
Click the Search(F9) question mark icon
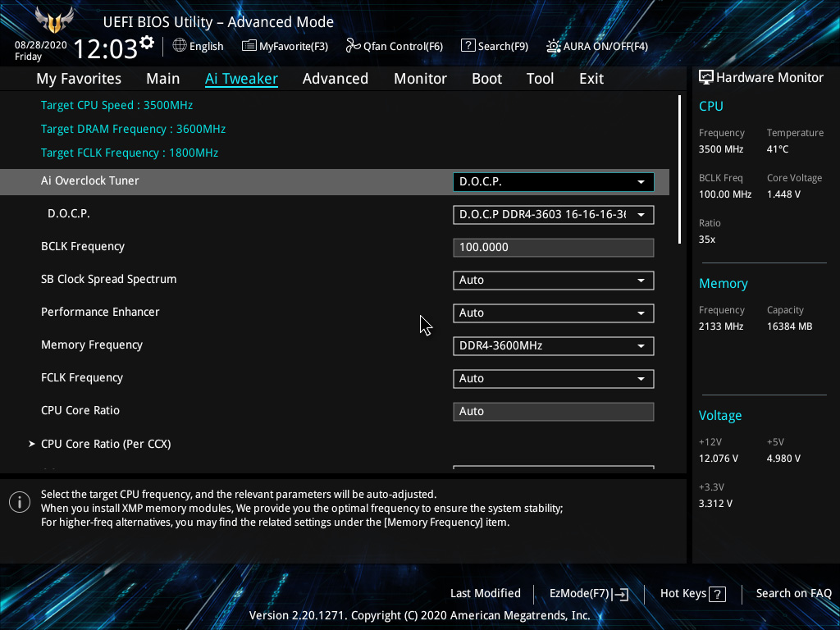pos(468,46)
